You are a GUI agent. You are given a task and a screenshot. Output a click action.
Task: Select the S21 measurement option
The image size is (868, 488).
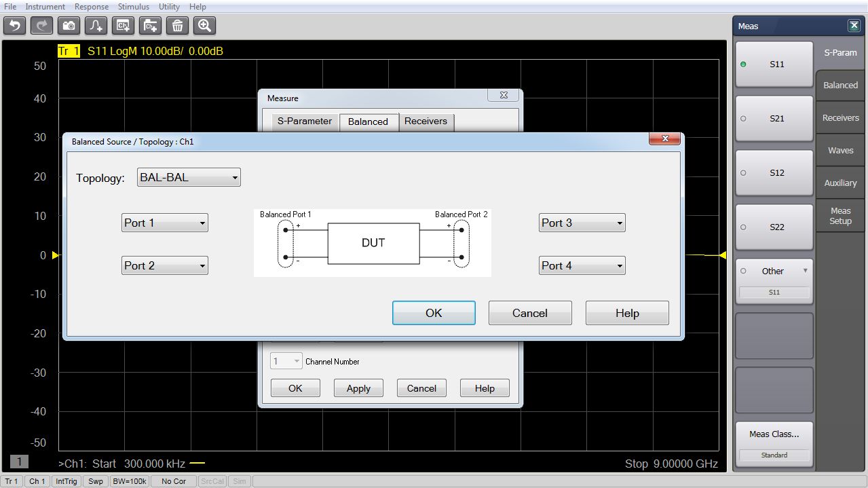[x=774, y=118]
